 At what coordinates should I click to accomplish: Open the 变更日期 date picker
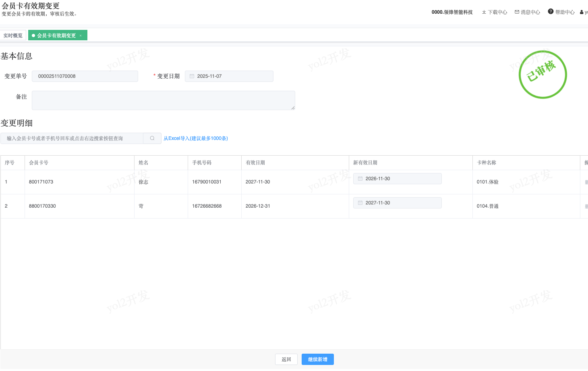point(229,76)
